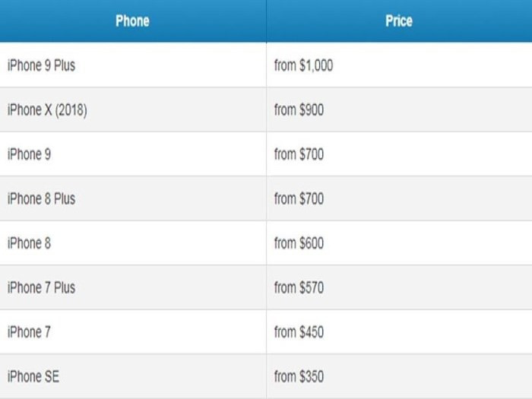Click the 'from $900' price
The height and width of the screenshot is (399, 532).
(299, 110)
